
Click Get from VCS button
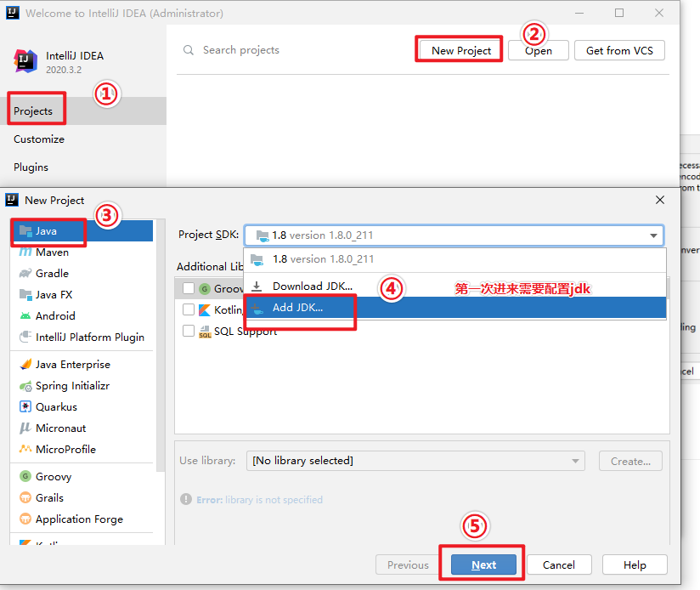tap(619, 50)
